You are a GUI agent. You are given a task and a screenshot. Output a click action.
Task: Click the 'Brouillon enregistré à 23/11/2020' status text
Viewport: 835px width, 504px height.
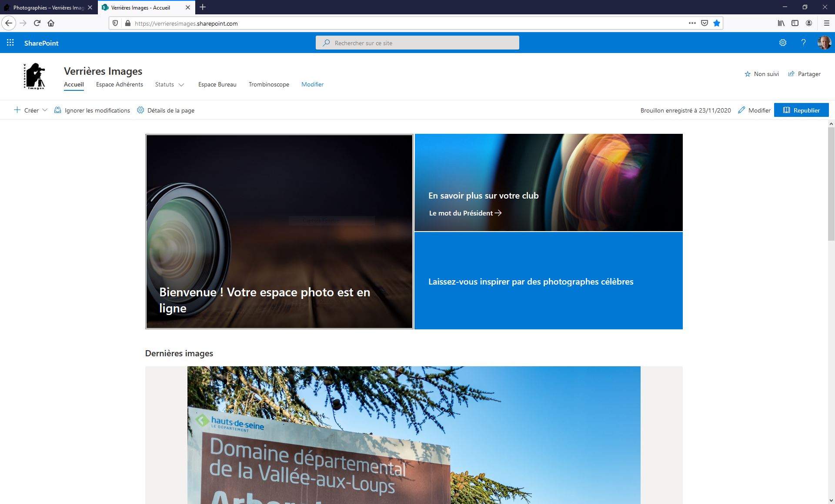(686, 110)
